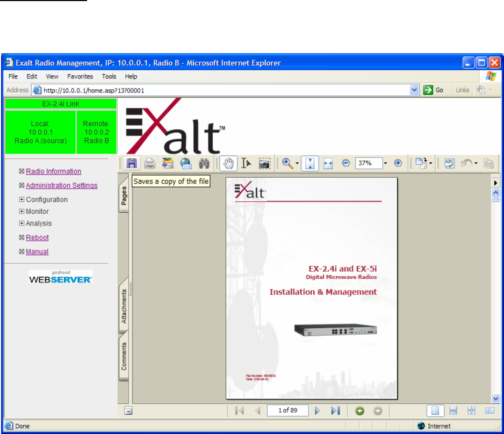Switch to Continuous page layout
The height and width of the screenshot is (434, 504).
(453, 410)
